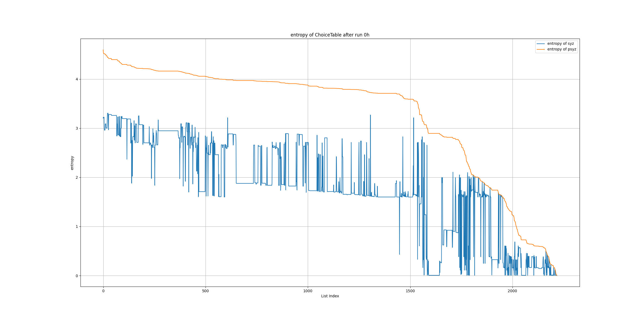
Task: Click the chart title about ChoiceTable entropy
Action: (x=330, y=35)
